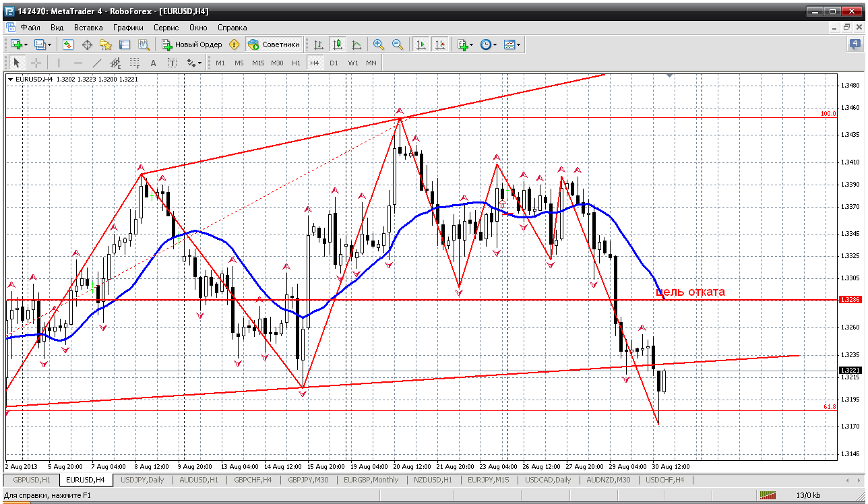Switch timeframe to MN
The image size is (868, 504).
tap(371, 63)
